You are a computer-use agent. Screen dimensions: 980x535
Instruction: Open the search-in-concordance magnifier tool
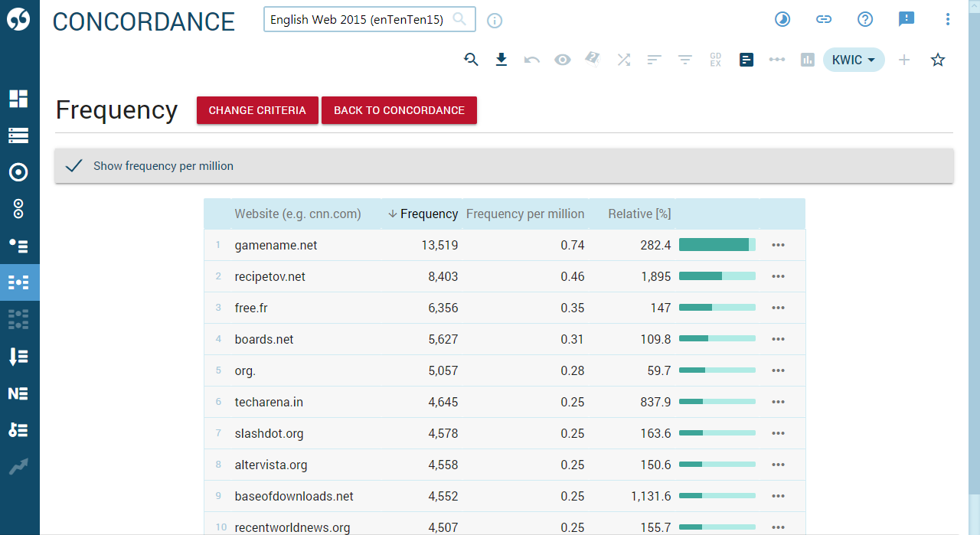(x=471, y=60)
